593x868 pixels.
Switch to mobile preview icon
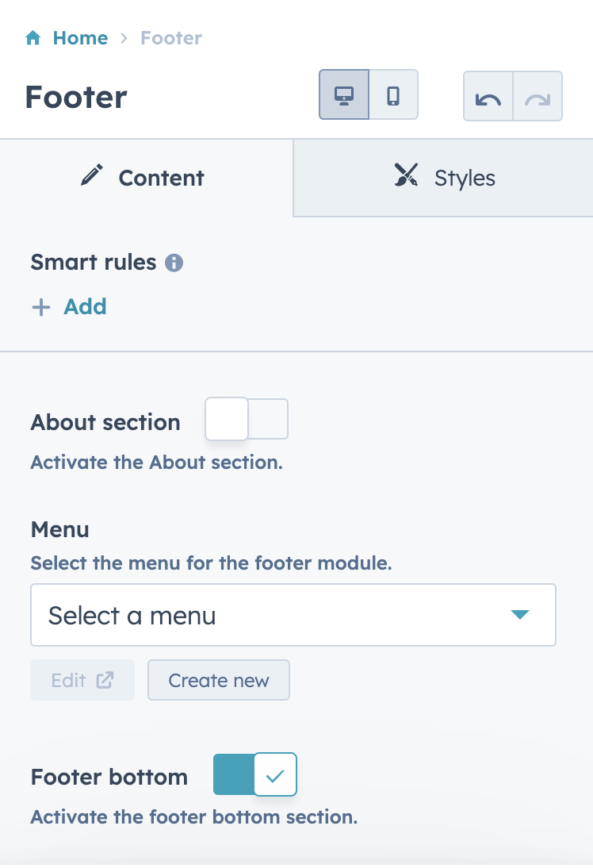(x=393, y=94)
